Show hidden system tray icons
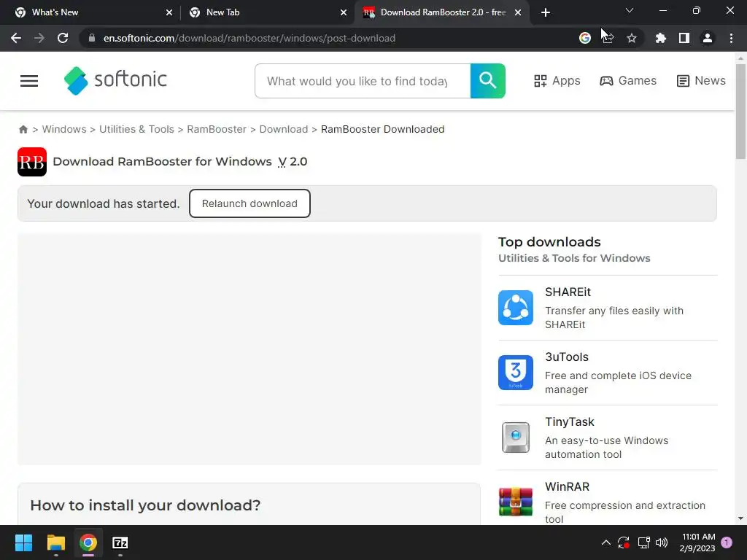Viewport: 747px width, 560px height. click(606, 542)
